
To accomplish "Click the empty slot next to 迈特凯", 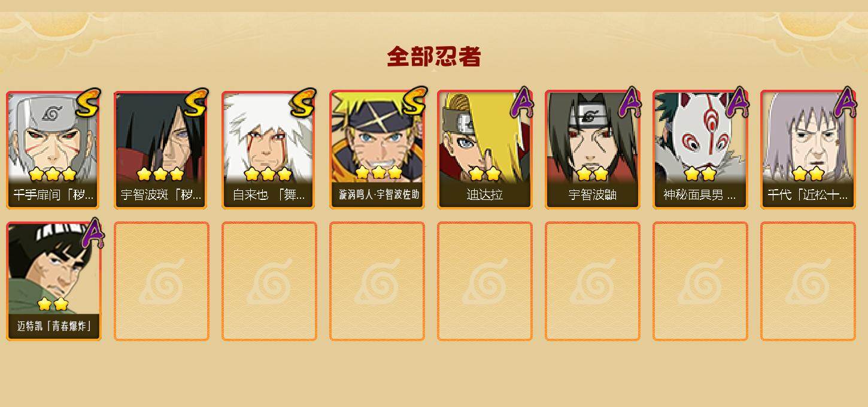I will pyautogui.click(x=161, y=281).
